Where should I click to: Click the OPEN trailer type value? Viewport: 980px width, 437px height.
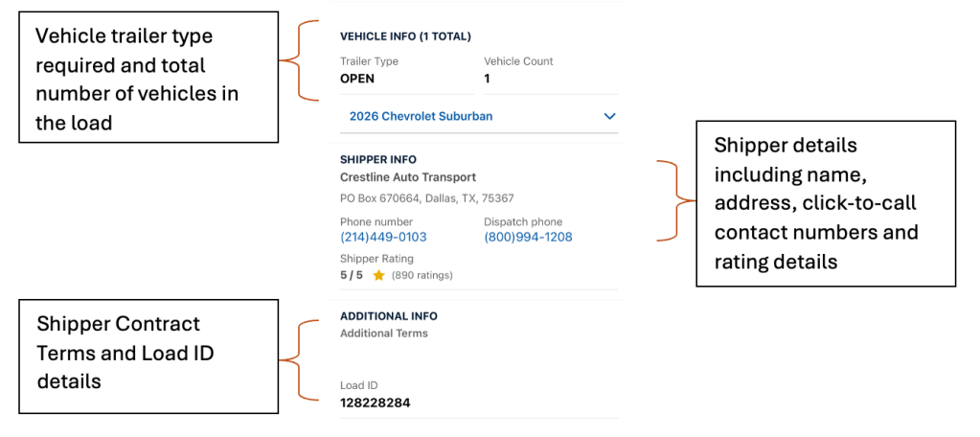(357, 79)
